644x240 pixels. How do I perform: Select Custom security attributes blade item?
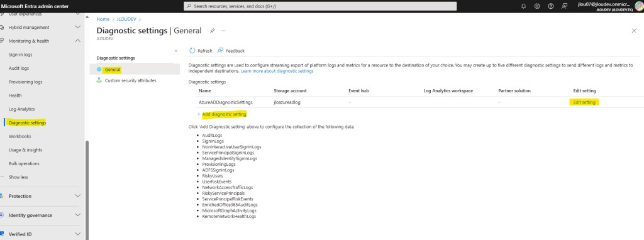[135, 81]
